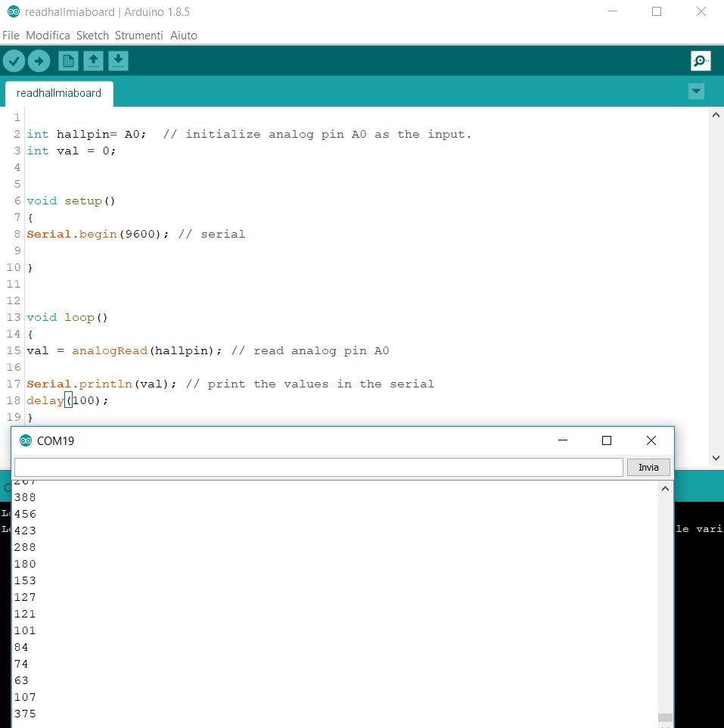Minimize the Arduino IDE main window
The image size is (724, 728).
[x=613, y=11]
